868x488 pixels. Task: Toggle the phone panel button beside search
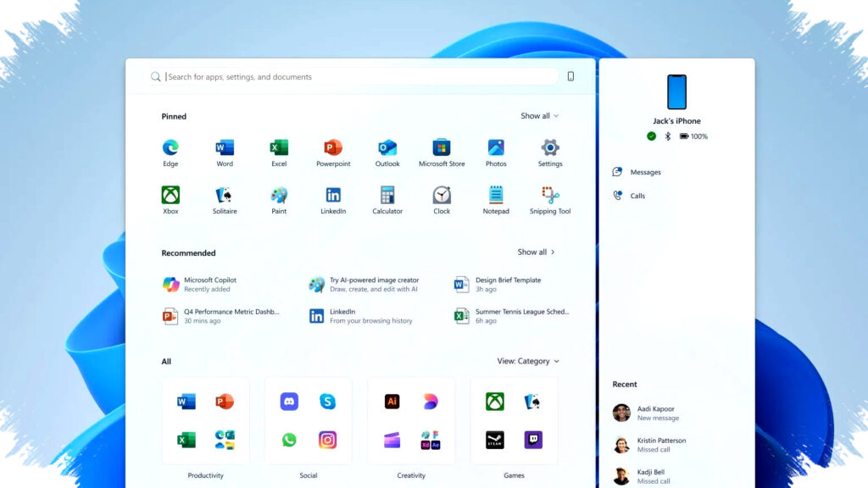point(570,76)
